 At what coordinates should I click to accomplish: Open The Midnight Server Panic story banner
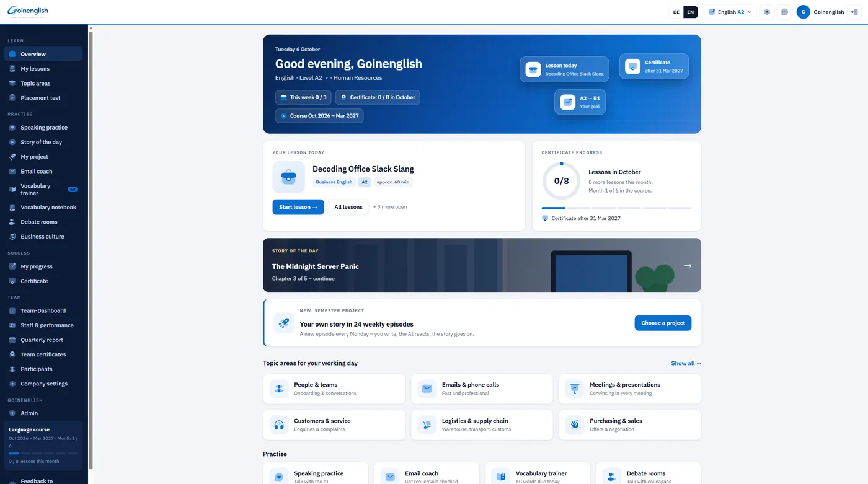(482, 265)
